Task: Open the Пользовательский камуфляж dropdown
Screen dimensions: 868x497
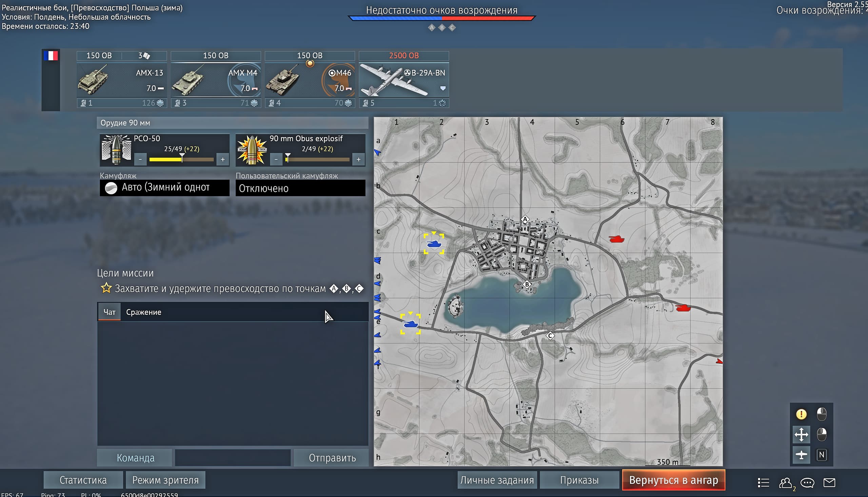Action: coord(300,188)
